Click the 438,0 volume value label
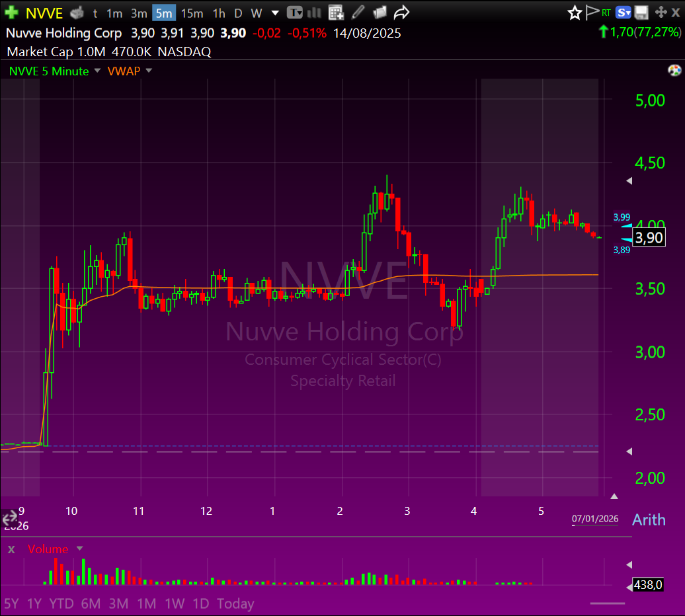 click(648, 584)
